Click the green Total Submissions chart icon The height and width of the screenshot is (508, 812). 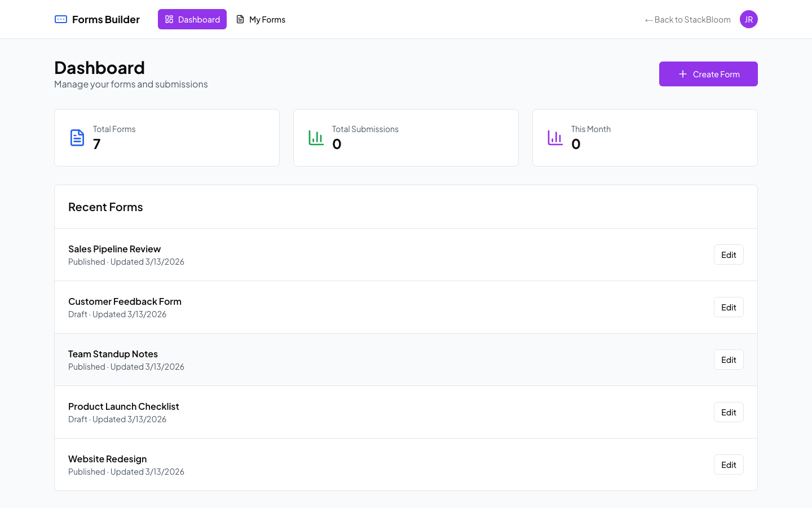pos(316,137)
